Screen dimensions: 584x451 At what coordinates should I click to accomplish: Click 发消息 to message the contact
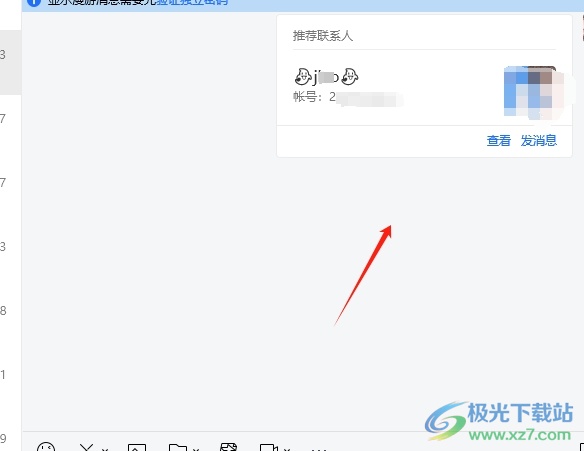coord(539,141)
